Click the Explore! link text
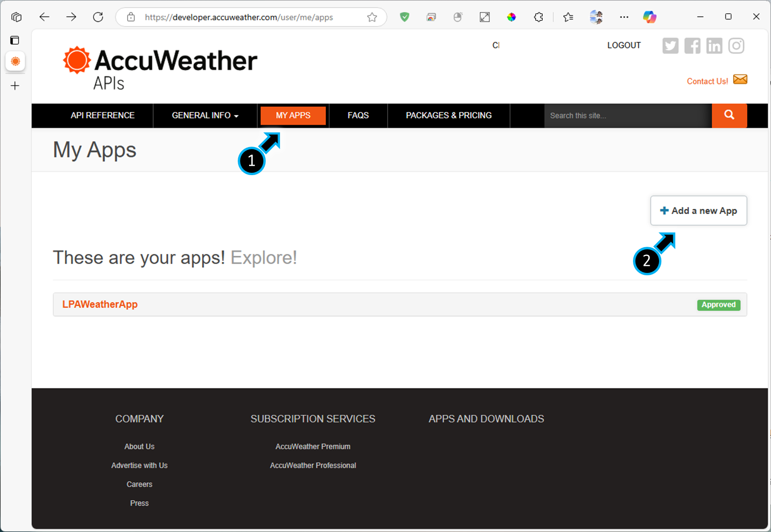This screenshot has width=771, height=532. click(x=264, y=258)
